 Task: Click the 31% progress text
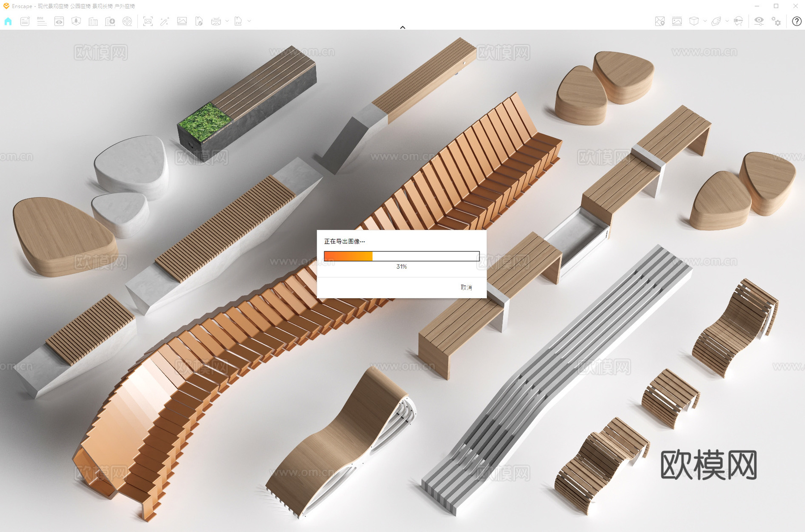click(402, 266)
